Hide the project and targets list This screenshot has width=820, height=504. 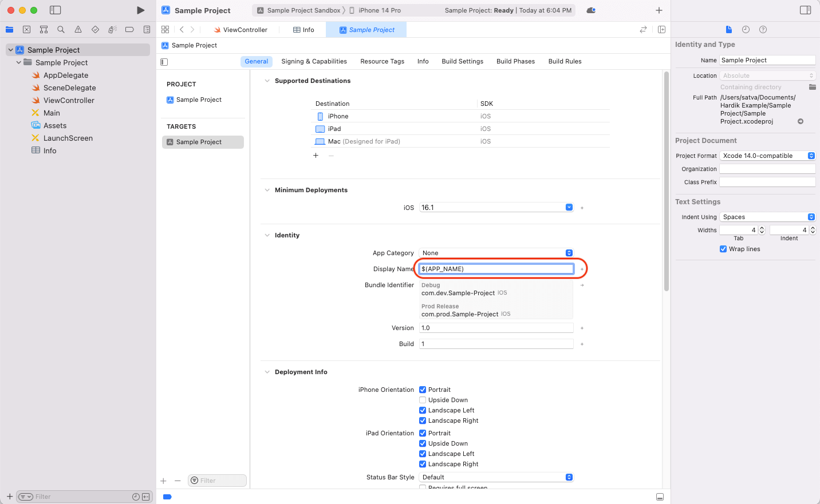click(164, 62)
